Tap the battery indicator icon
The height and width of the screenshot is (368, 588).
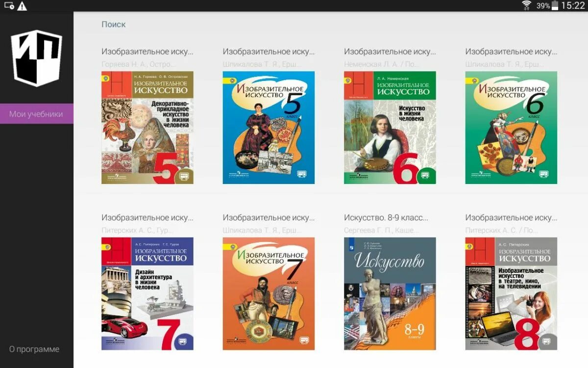[x=555, y=5]
